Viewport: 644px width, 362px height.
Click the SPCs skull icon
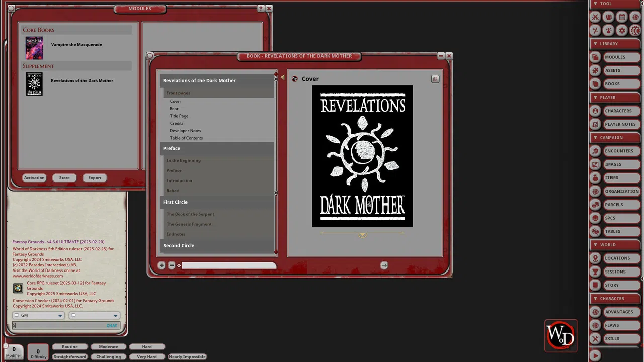coord(596,218)
